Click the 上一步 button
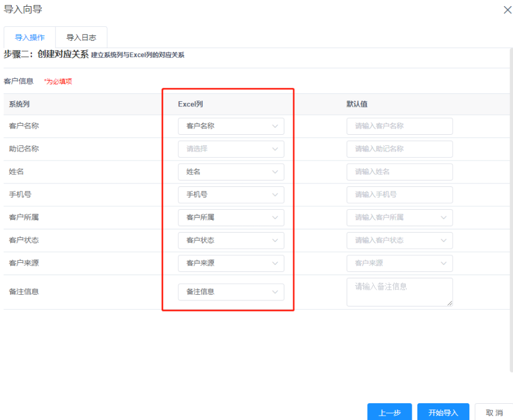The height and width of the screenshot is (420, 513). 389,412
